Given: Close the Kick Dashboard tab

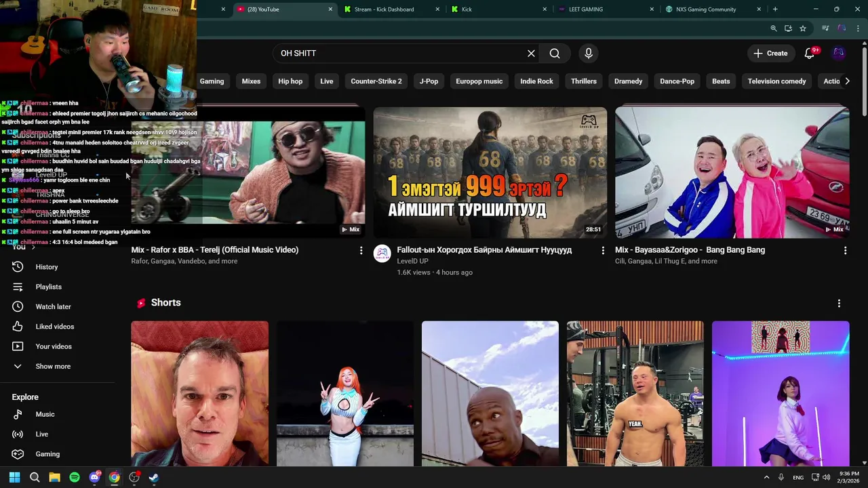Looking at the screenshot, I should point(437,9).
